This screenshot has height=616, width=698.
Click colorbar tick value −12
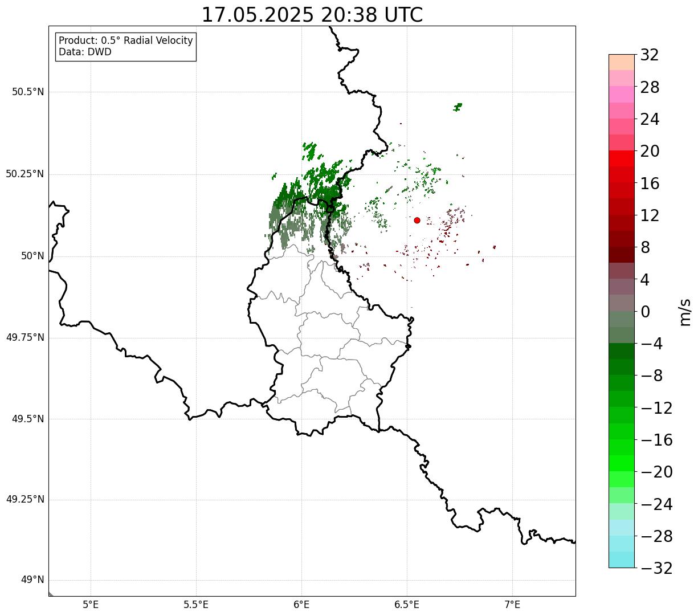pos(656,408)
